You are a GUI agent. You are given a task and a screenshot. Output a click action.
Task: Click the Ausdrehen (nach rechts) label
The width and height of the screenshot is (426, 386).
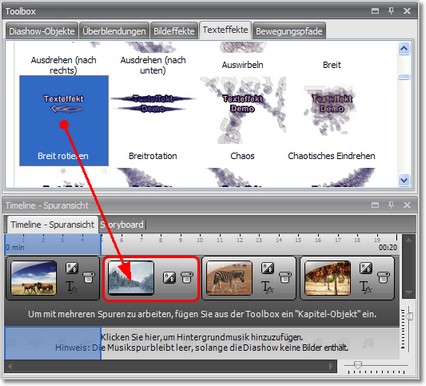[63, 65]
